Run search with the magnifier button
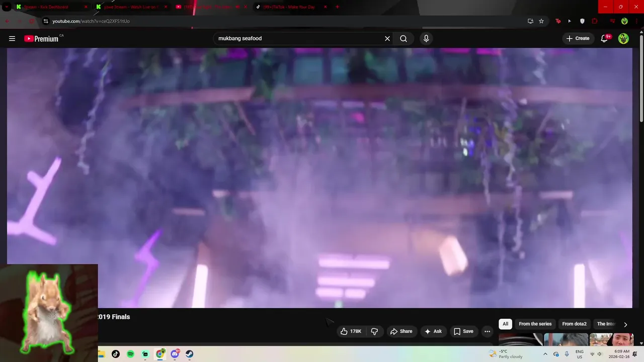 [x=404, y=39]
